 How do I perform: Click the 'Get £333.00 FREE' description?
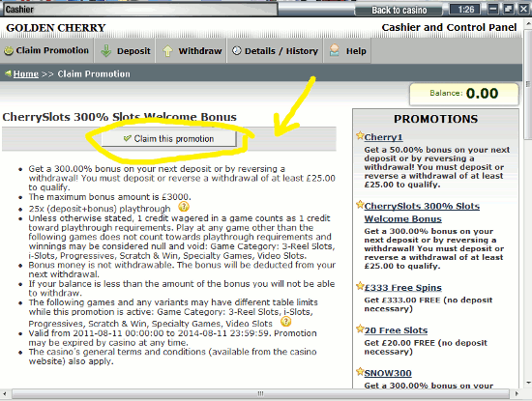coord(429,304)
